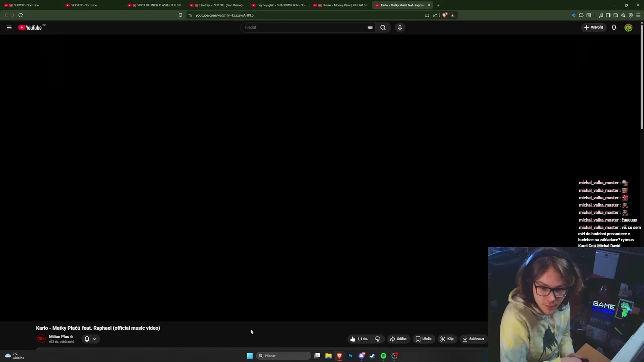Viewport: 644px width, 362px height.
Task: Start voice search with the microphone
Action: 400,27
